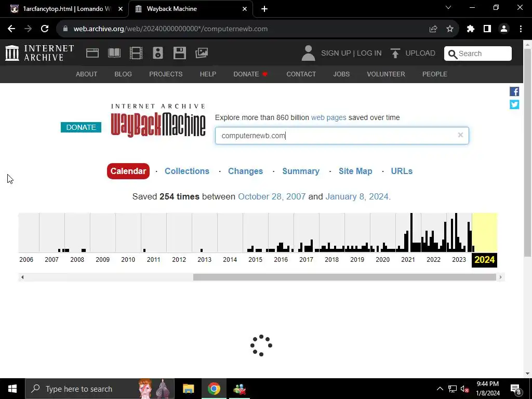Open the JOBS menu item
The height and width of the screenshot is (399, 532).
click(x=341, y=74)
